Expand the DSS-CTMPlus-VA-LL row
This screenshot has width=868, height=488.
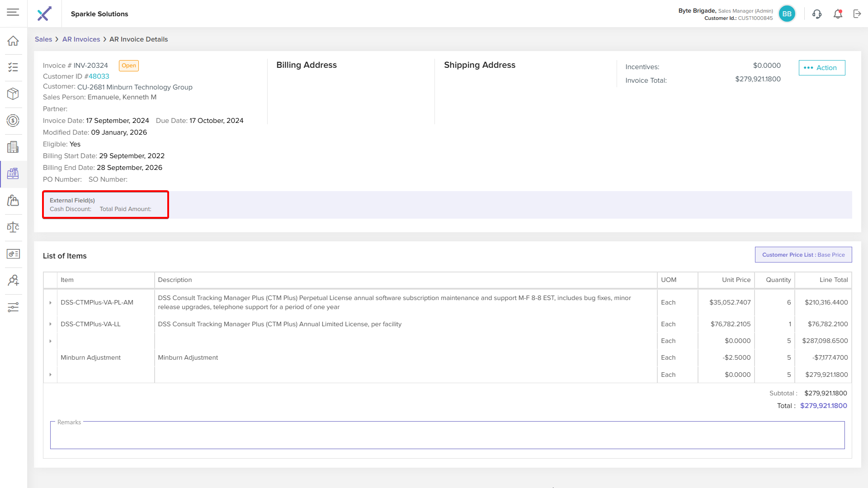click(x=50, y=324)
